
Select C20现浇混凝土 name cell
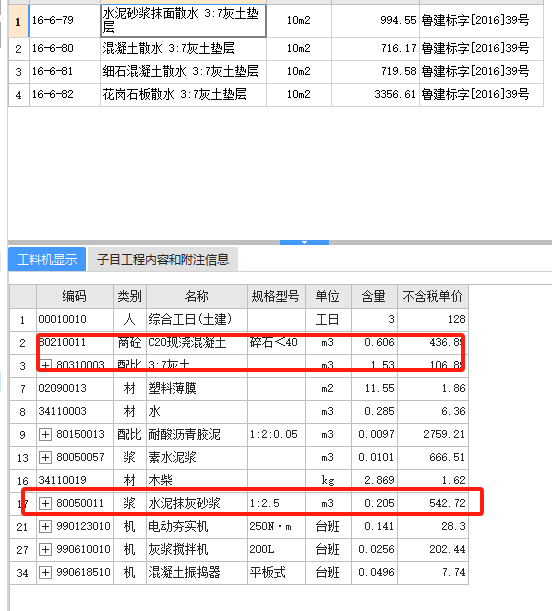coord(197,343)
